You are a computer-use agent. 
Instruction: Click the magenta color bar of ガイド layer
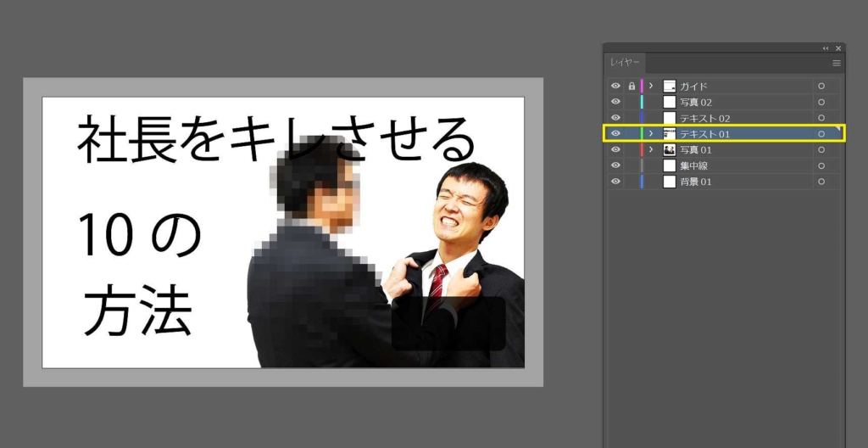point(642,87)
